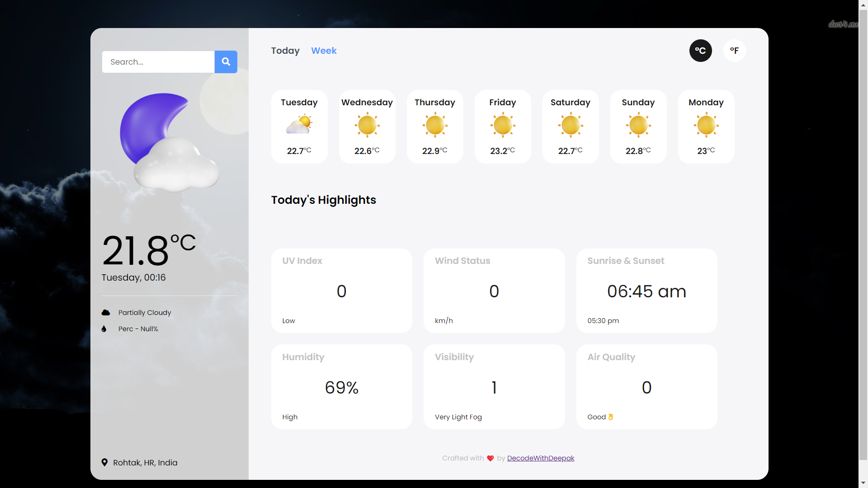Click the 05:30 pm sunset time
868x488 pixels.
(603, 321)
